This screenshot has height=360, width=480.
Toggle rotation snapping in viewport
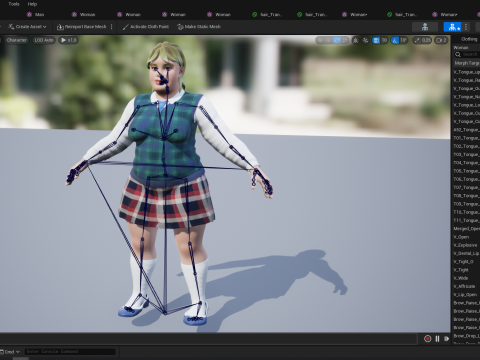(x=395, y=40)
